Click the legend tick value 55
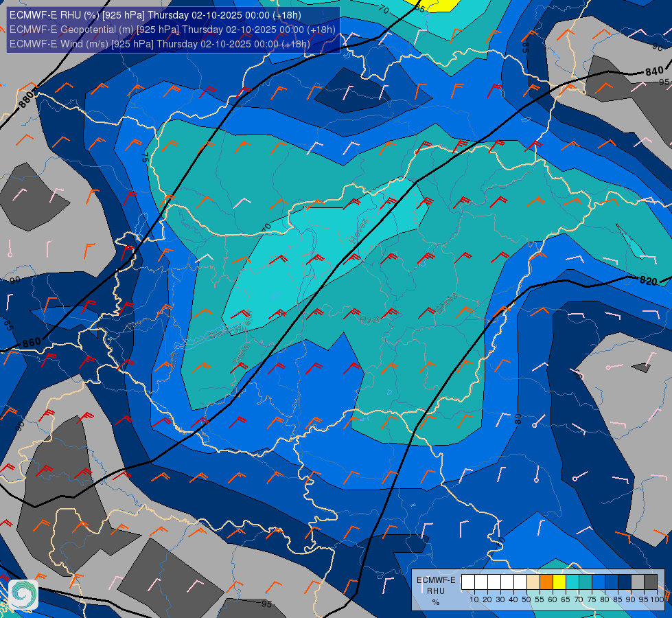This screenshot has width=672, height=618. (x=540, y=600)
